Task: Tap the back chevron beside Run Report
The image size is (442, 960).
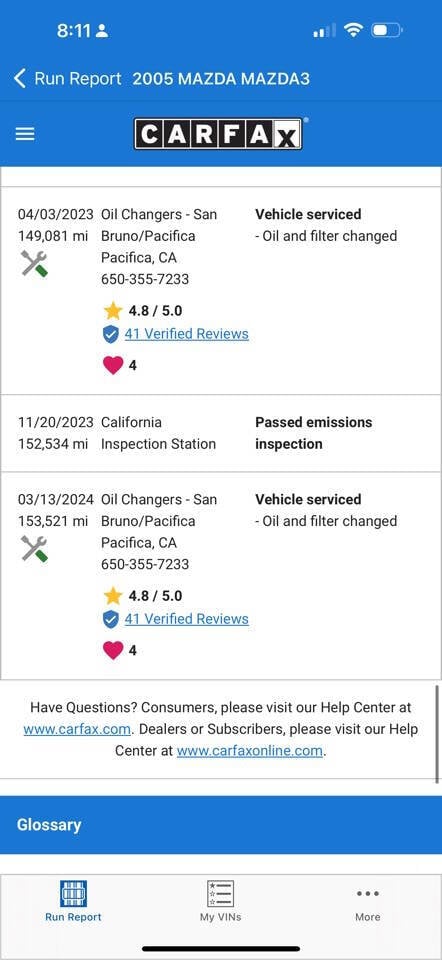Action: click(x=20, y=78)
